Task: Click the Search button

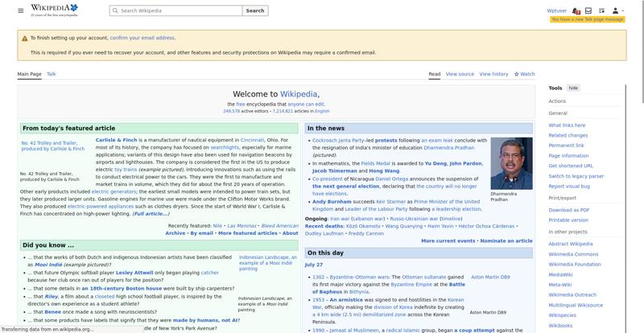Action: [255, 10]
